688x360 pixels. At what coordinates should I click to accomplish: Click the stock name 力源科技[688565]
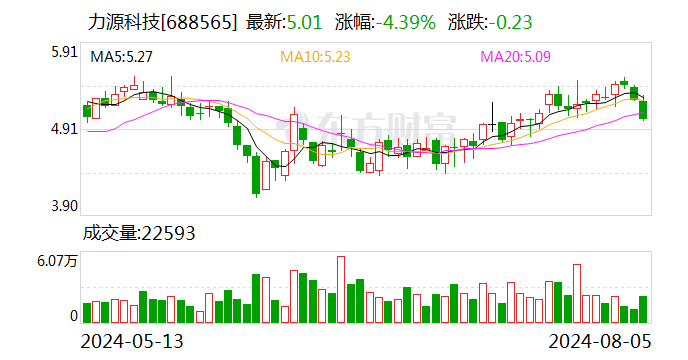click(162, 22)
